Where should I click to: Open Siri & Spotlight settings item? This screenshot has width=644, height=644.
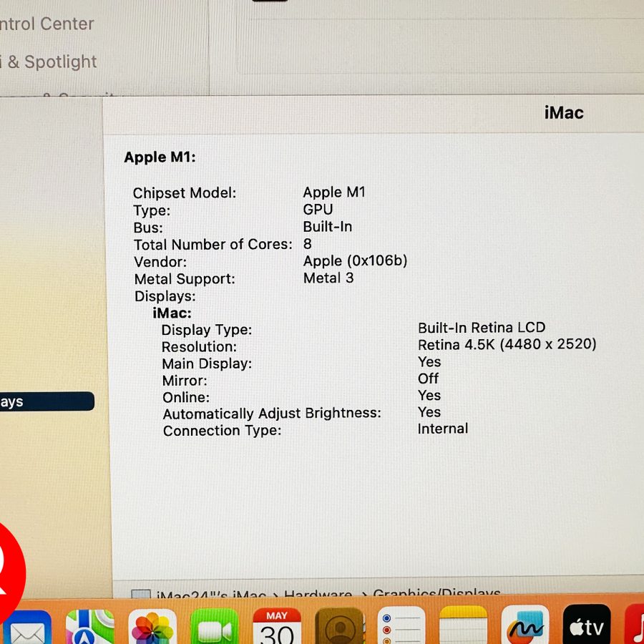coord(49,62)
